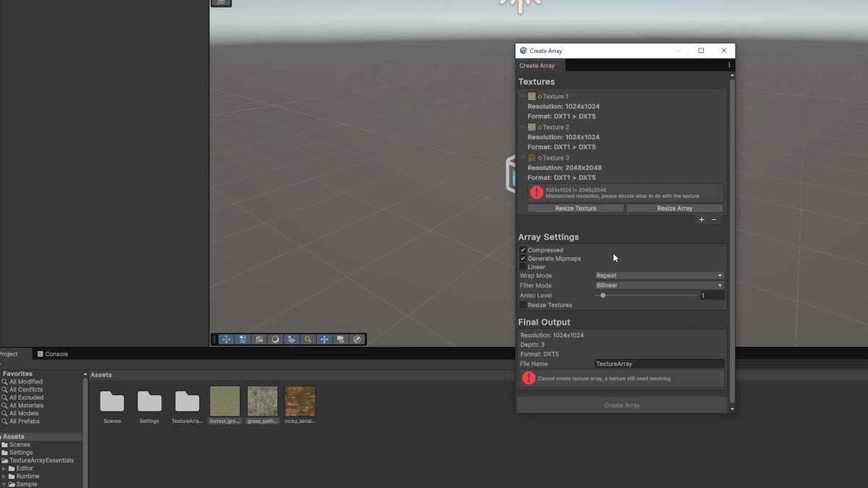The height and width of the screenshot is (488, 868).
Task: Click the Resize Array button
Action: (675, 208)
